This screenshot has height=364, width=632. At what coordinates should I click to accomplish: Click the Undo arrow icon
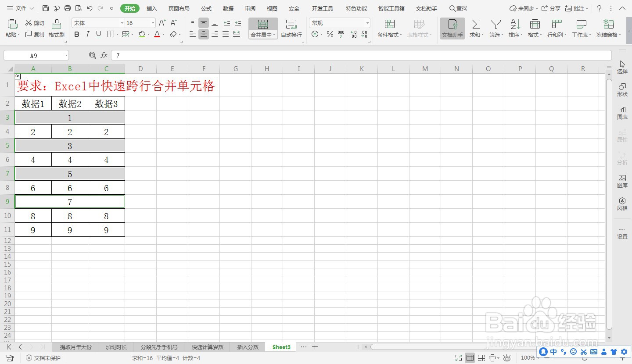coord(90,8)
